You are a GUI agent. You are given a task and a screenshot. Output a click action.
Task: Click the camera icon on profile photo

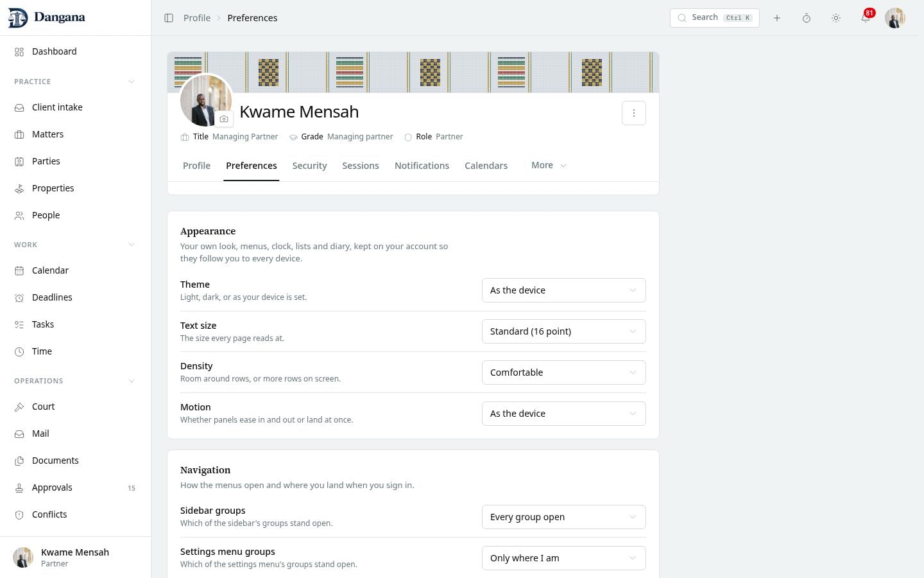coord(224,119)
